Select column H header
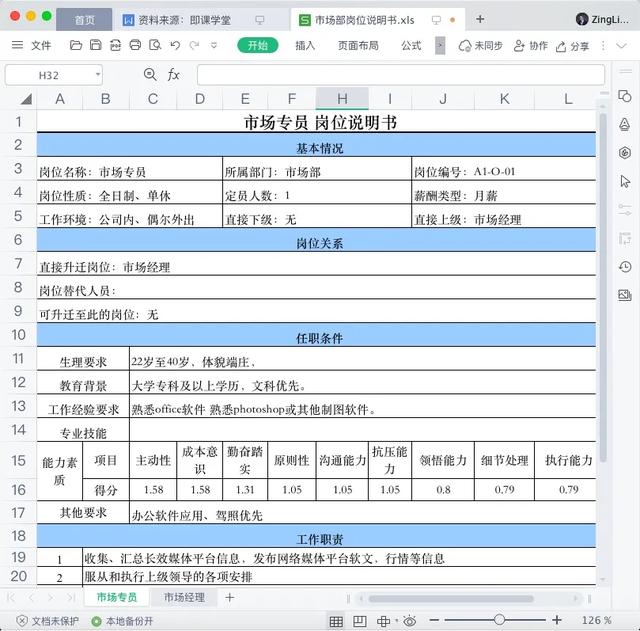 tap(342, 98)
